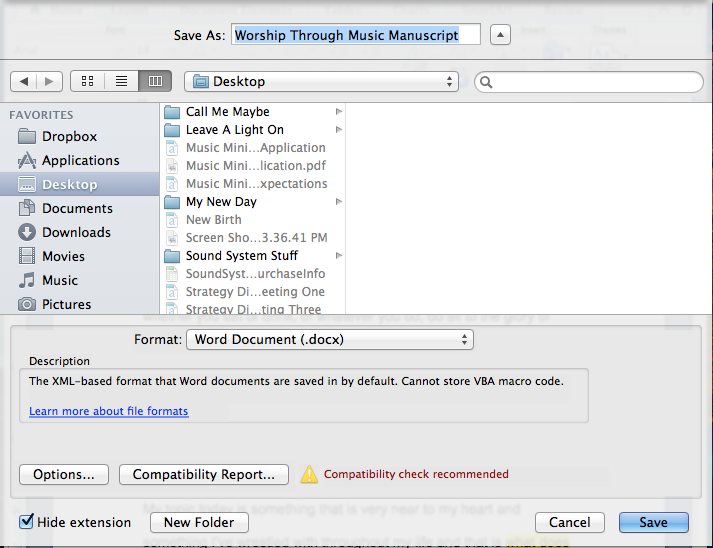
Task: Open the Format dropdown menu
Action: click(329, 340)
